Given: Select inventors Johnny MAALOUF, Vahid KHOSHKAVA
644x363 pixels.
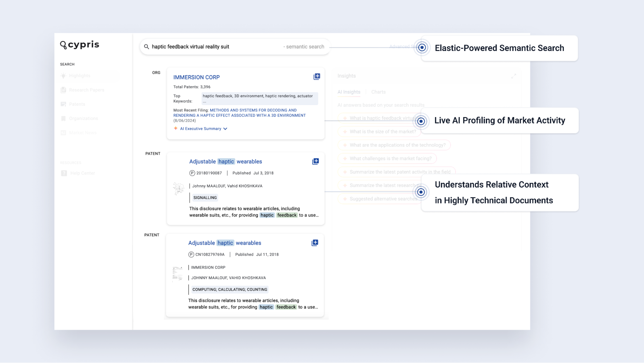Looking at the screenshot, I should coord(227,186).
